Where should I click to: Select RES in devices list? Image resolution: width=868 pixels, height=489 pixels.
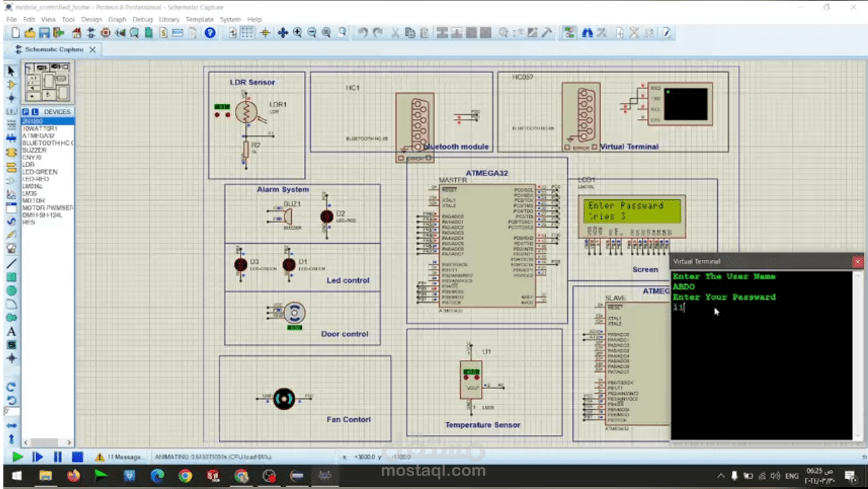pyautogui.click(x=28, y=222)
